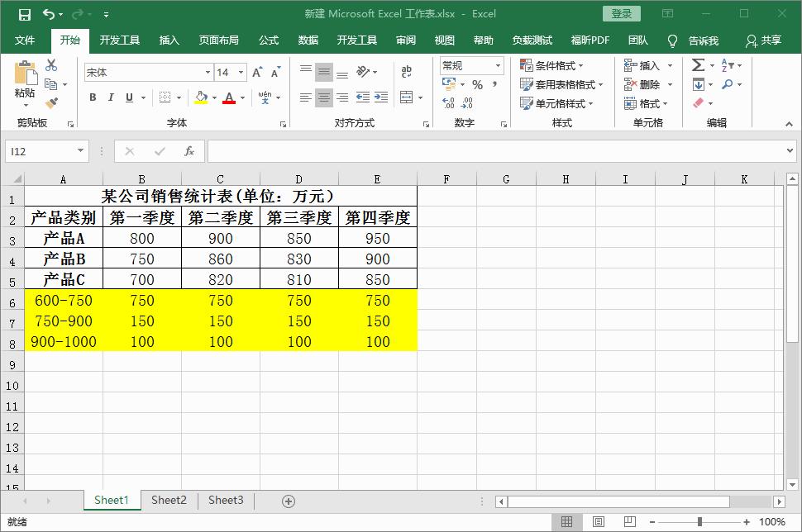Click the 登录 sign-in button
The image size is (802, 532).
click(x=621, y=13)
